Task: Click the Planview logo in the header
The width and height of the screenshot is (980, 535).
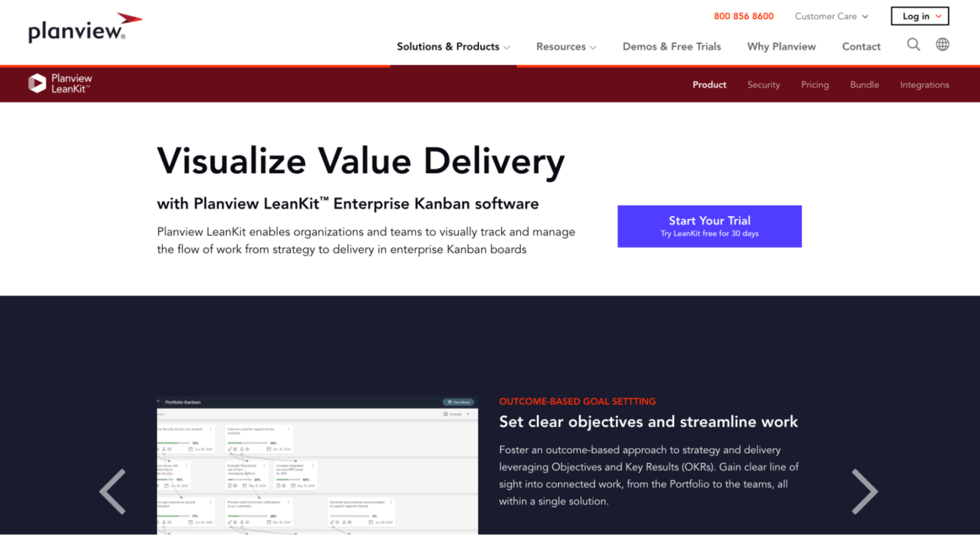Action: pos(85,28)
